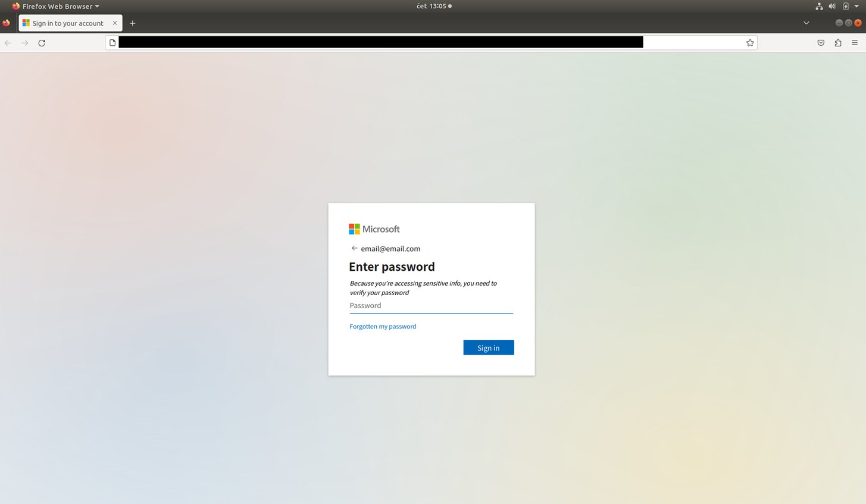The width and height of the screenshot is (866, 504).
Task: Open the Forgotten my password link
Action: pos(383,327)
